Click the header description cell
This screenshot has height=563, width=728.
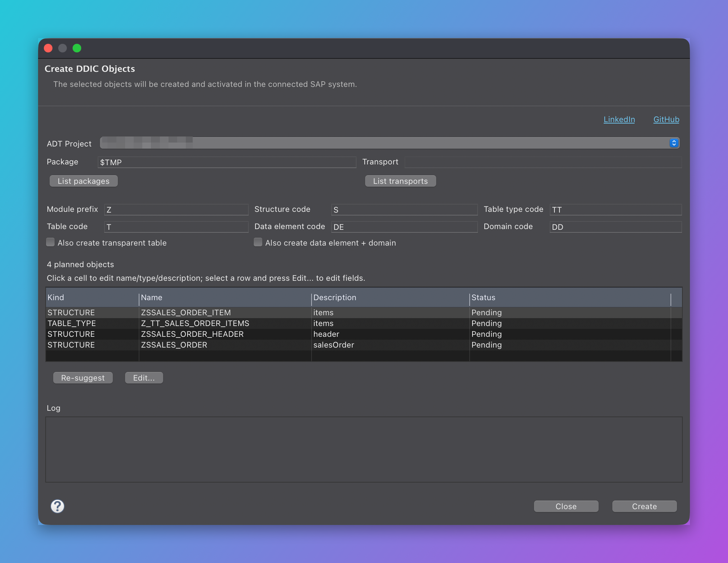(x=390, y=334)
